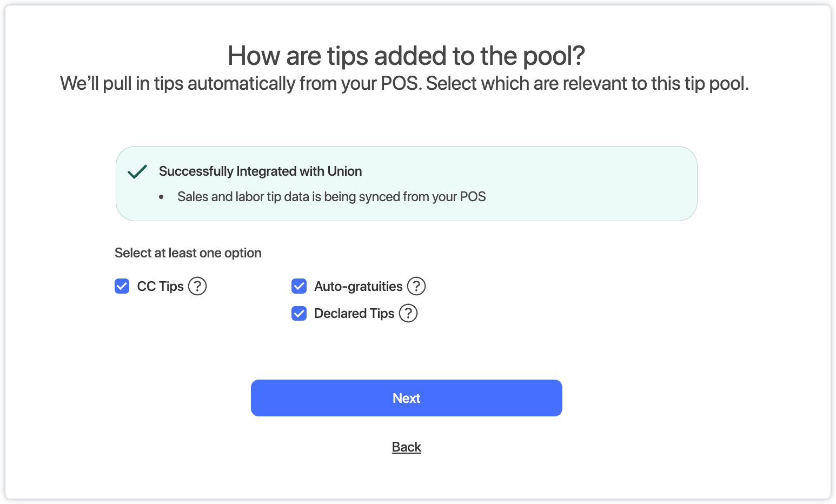
Task: Open help icon beside CC Tips
Action: [197, 286]
